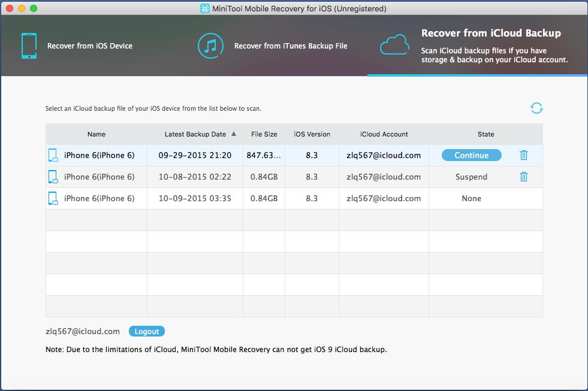
Task: Click the logged-in account email beside Logout
Action: click(83, 332)
